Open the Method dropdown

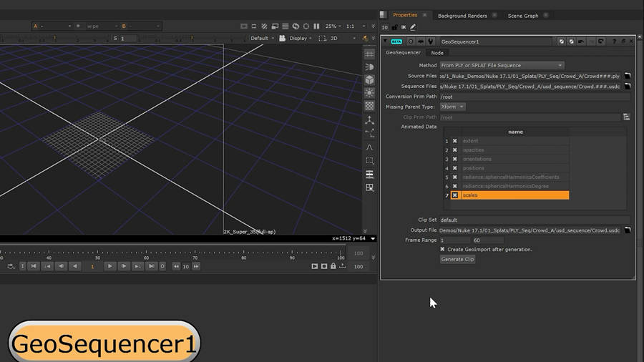502,65
